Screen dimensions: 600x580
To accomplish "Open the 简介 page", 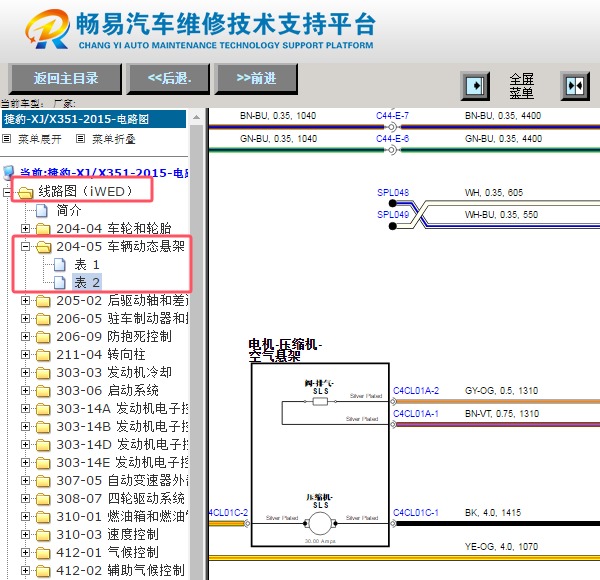I will [68, 210].
